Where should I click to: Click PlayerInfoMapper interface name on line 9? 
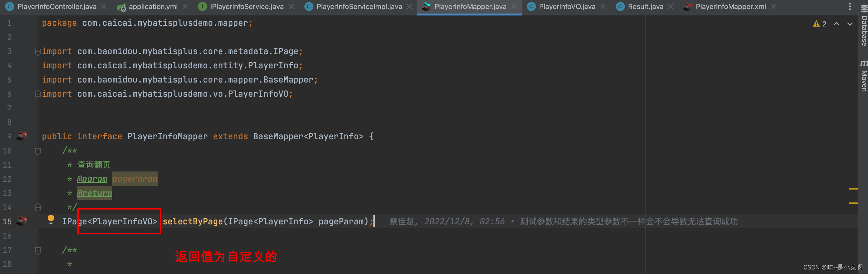(167, 136)
